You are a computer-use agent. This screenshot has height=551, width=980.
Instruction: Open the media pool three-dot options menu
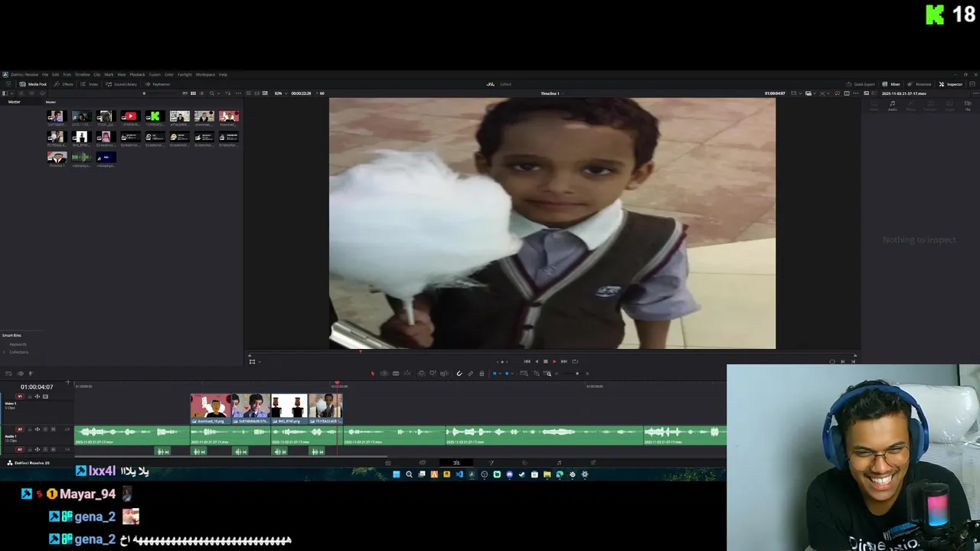click(x=238, y=93)
